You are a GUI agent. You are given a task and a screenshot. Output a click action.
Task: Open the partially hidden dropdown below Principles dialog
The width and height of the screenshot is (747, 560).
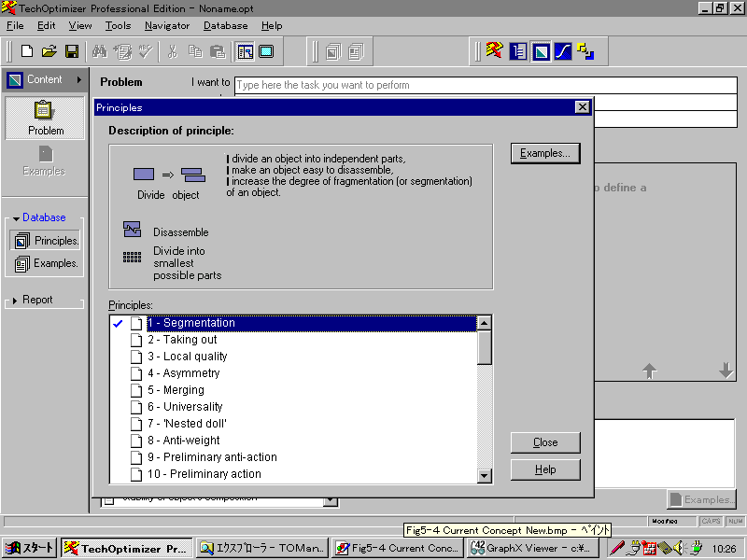click(331, 501)
